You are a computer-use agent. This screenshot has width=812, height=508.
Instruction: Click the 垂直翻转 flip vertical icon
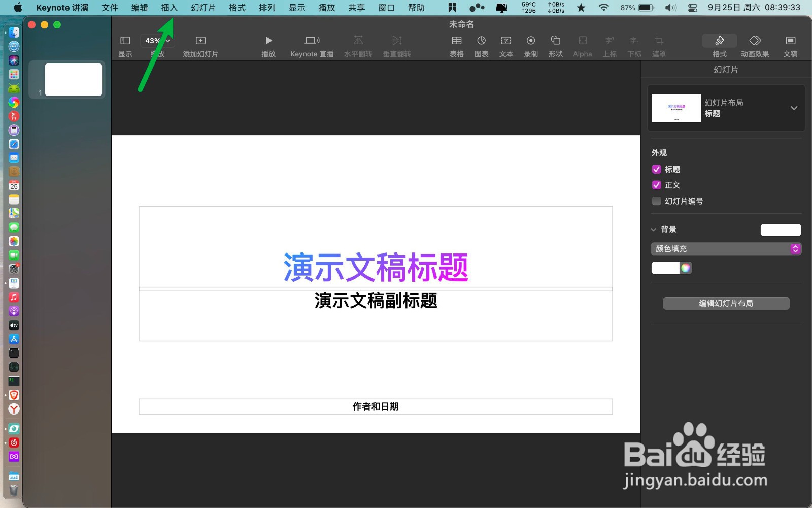coord(397,41)
